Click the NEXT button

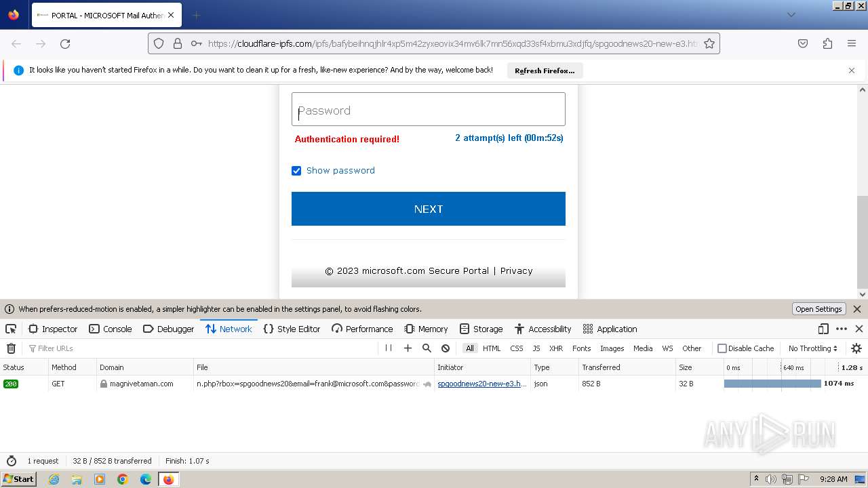[x=428, y=209]
